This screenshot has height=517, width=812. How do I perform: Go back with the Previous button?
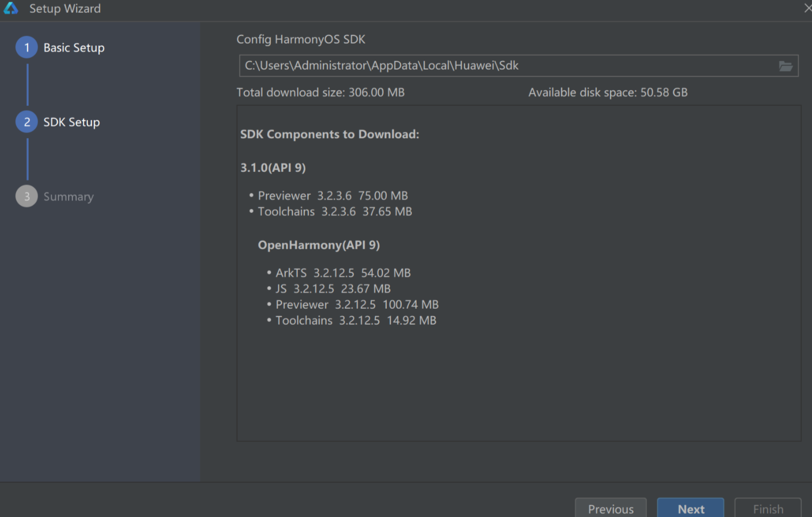coord(611,508)
